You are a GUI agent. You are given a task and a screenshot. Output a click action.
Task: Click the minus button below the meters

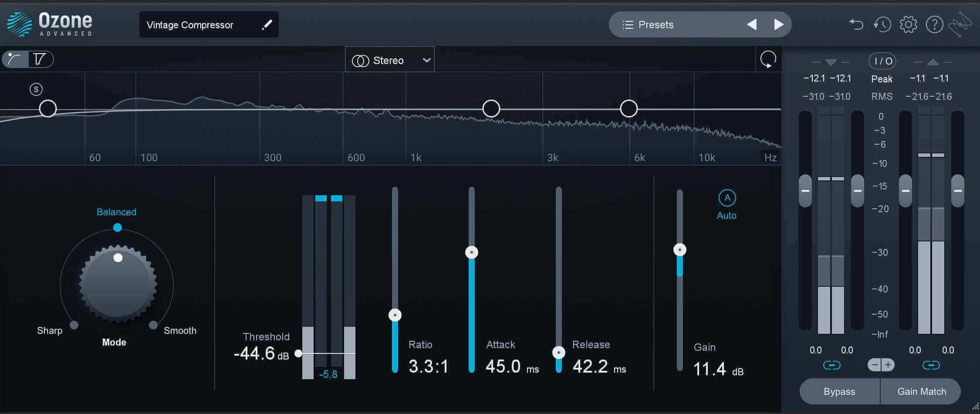874,365
